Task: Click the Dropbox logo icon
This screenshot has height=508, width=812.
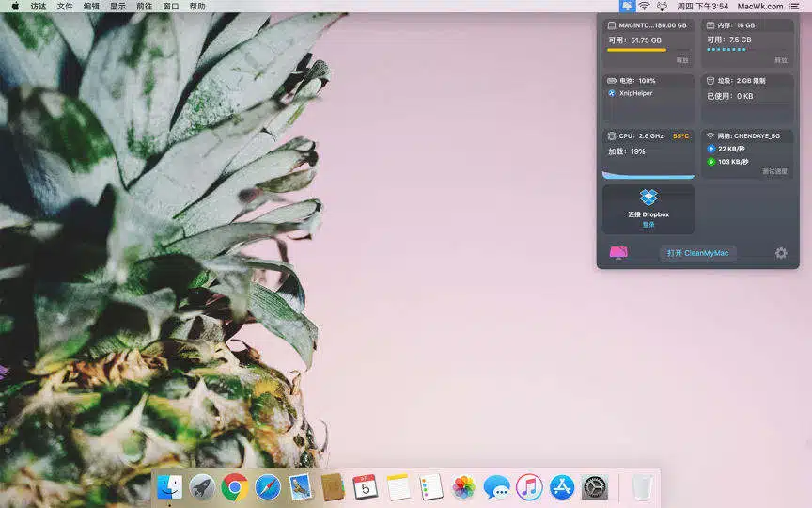Action: 648,198
